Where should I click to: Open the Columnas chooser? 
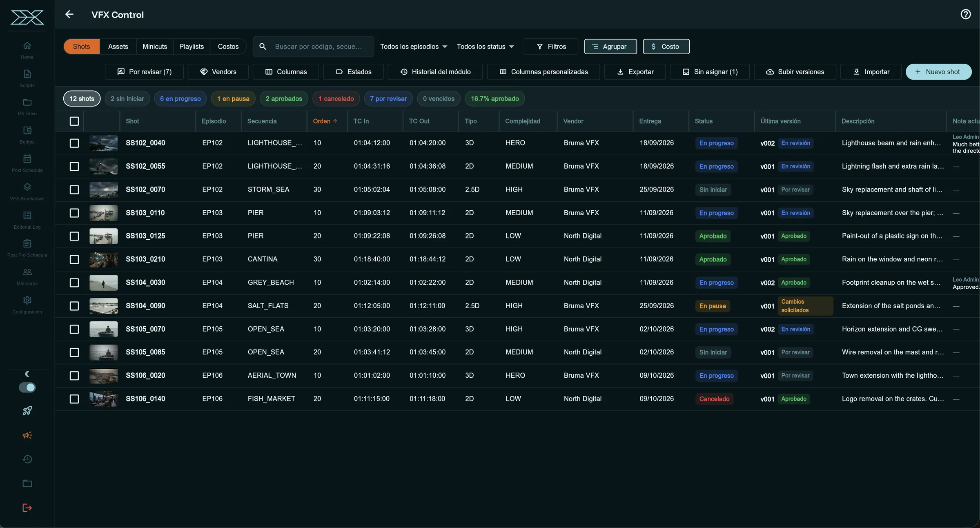click(286, 72)
